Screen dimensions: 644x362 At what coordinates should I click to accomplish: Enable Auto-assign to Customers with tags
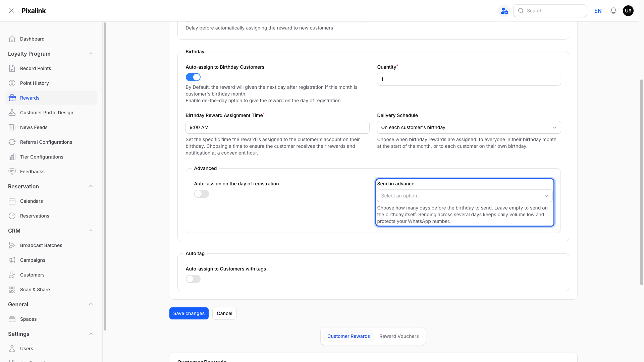point(193,279)
